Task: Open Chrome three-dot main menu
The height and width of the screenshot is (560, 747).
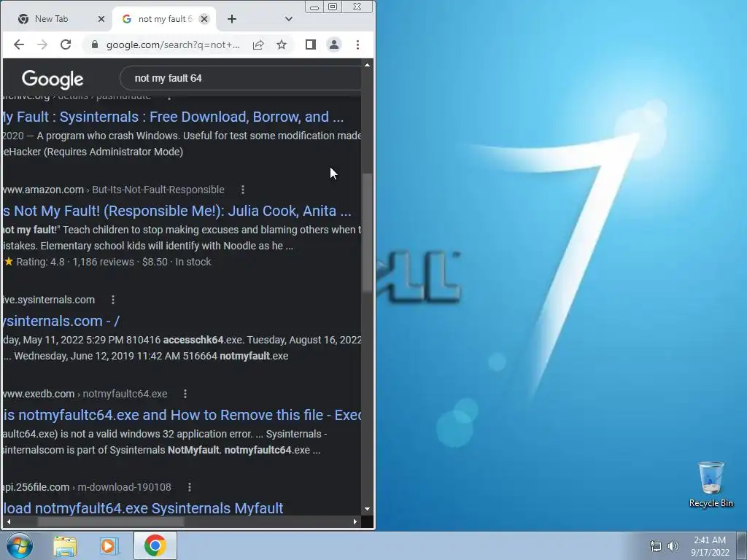Action: tap(357, 44)
